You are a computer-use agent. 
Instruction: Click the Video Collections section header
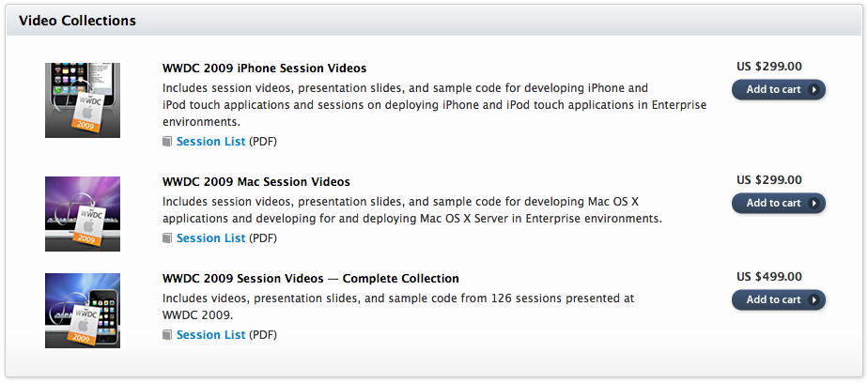tap(77, 21)
